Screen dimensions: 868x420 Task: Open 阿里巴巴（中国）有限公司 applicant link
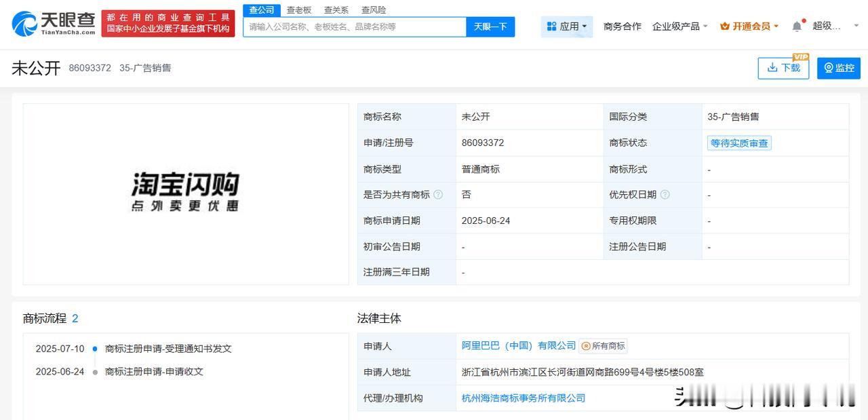point(519,346)
